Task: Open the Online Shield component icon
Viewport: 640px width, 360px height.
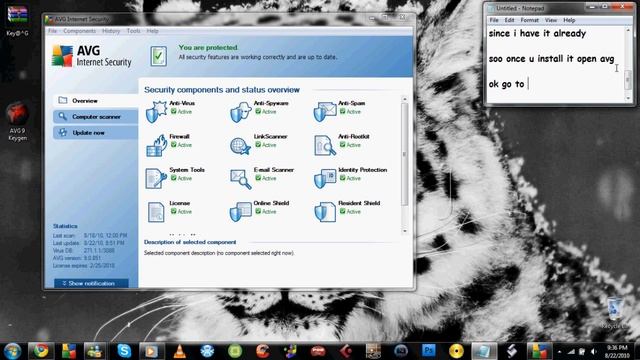Action: point(240,212)
